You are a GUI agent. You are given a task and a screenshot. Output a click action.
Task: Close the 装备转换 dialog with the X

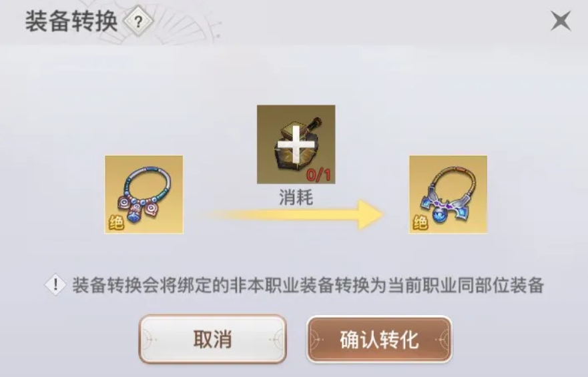(561, 21)
